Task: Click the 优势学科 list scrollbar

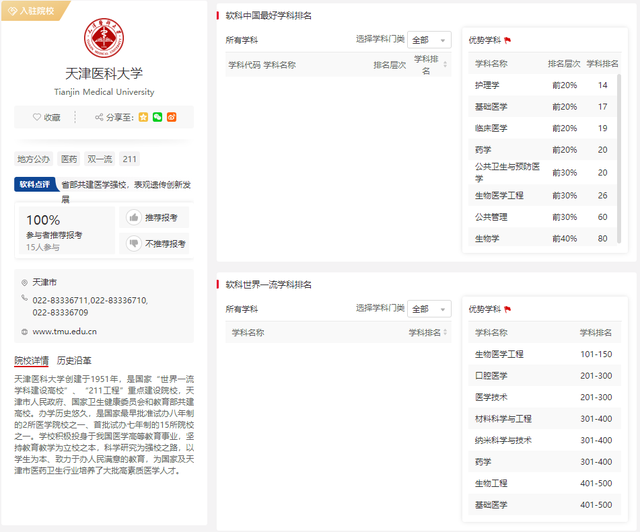Action: point(619,158)
